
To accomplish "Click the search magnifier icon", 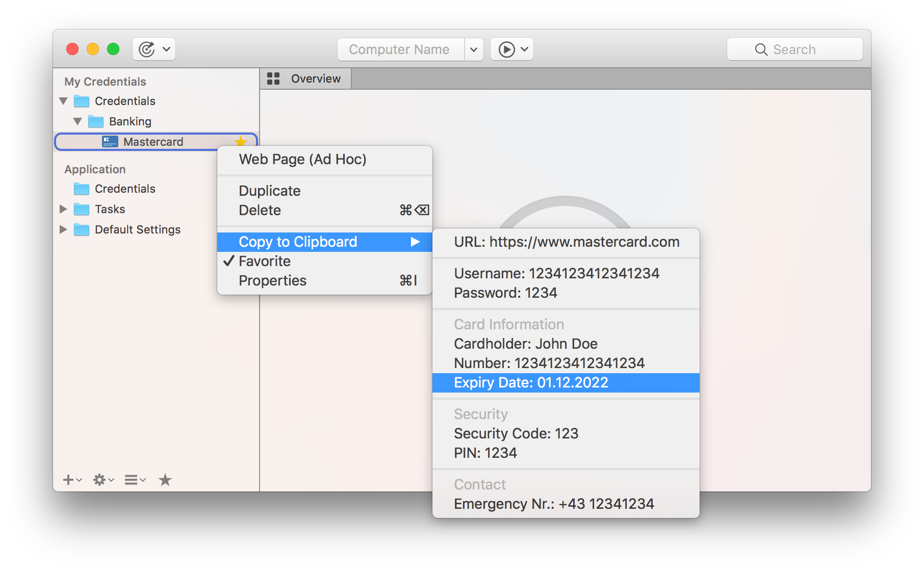I will (x=761, y=49).
